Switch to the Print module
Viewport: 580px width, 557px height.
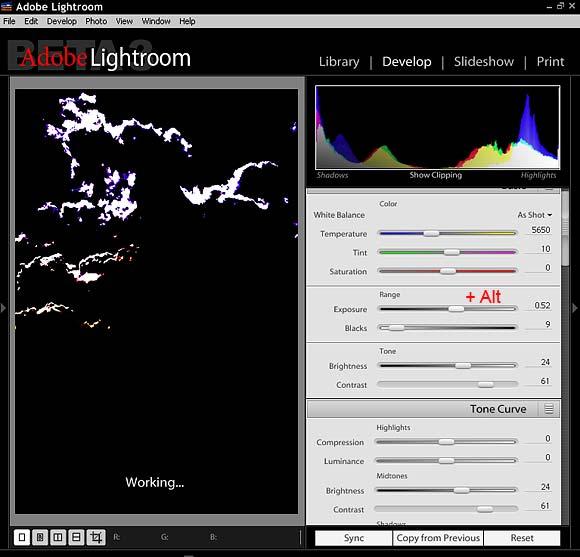point(550,61)
